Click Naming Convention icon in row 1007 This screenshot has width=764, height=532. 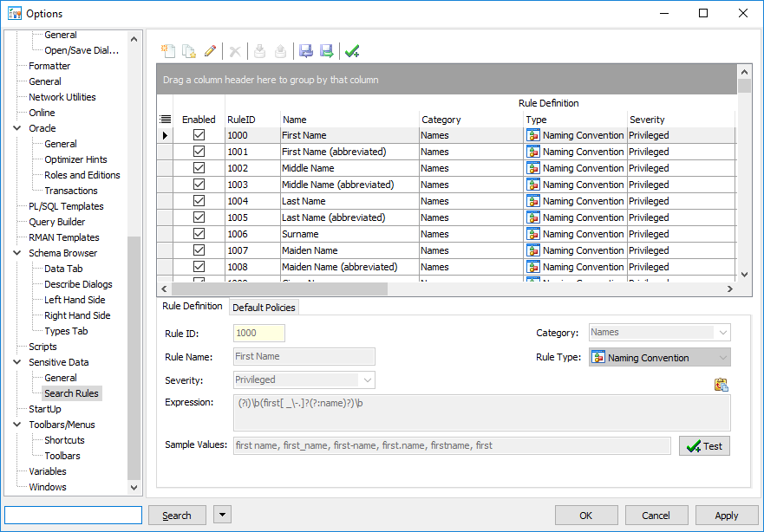[533, 250]
